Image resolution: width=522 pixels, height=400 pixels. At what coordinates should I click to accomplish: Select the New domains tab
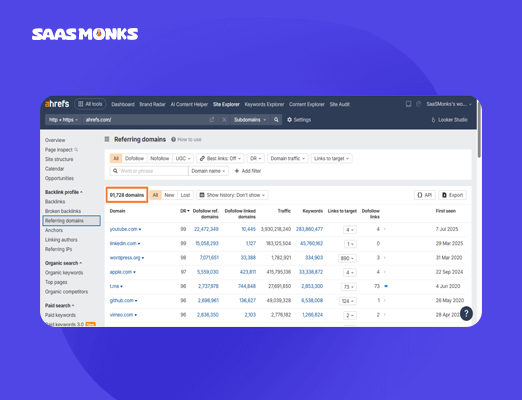(x=169, y=195)
